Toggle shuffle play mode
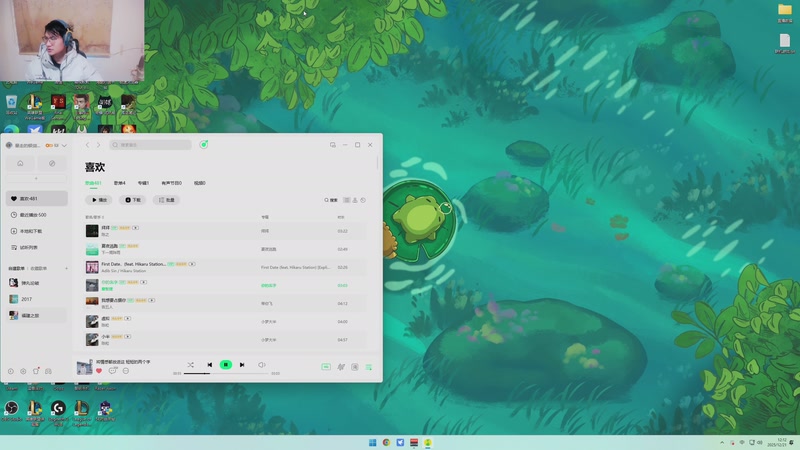Viewport: 800px width, 450px height. pos(190,365)
